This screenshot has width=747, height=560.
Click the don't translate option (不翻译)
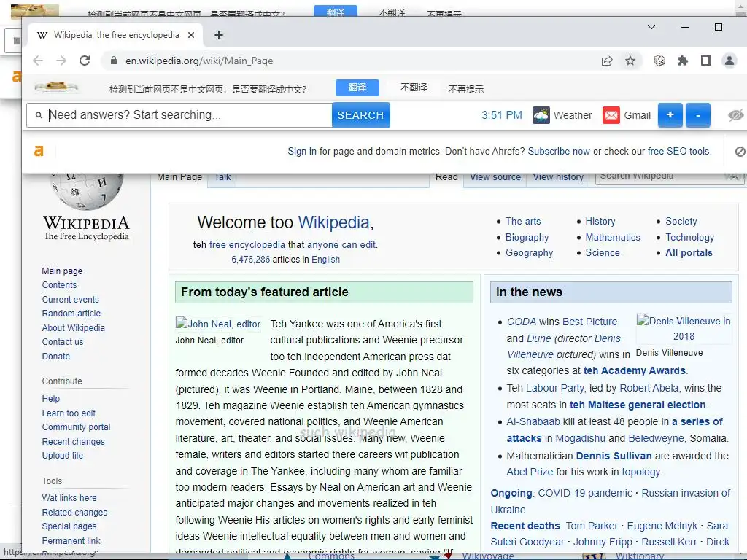pyautogui.click(x=414, y=87)
